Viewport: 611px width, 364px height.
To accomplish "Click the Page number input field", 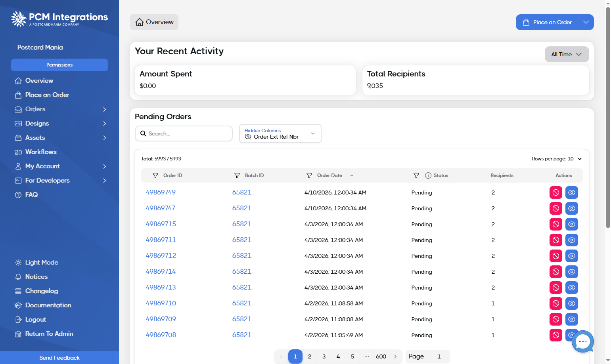I will (x=439, y=356).
